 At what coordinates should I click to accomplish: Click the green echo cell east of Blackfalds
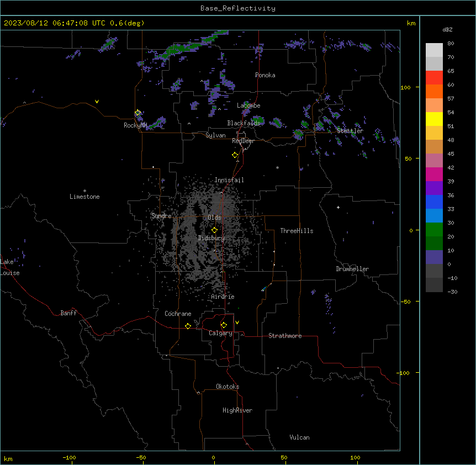259,120
